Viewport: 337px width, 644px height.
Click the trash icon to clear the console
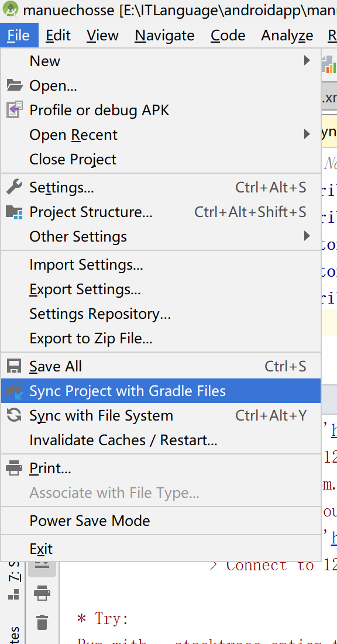tap(42, 623)
